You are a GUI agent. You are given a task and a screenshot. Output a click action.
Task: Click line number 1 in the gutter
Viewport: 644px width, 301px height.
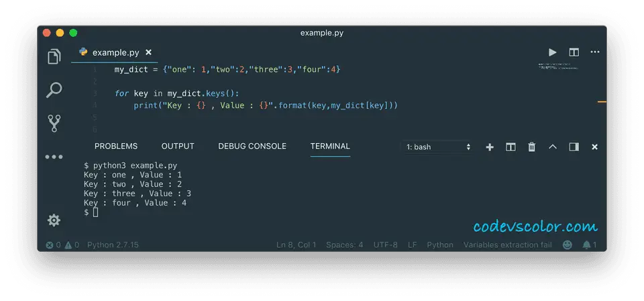click(95, 69)
